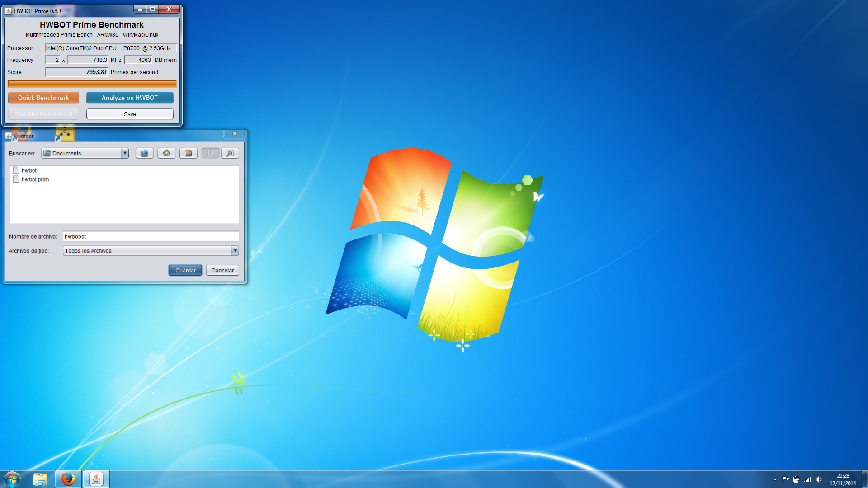Click the Nombre de archivo text field
This screenshot has width=868, height=488.
[x=151, y=236]
